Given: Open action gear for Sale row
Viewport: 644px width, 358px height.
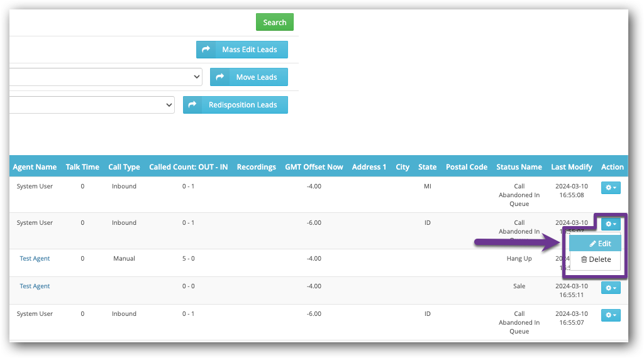Looking at the screenshot, I should pos(611,288).
